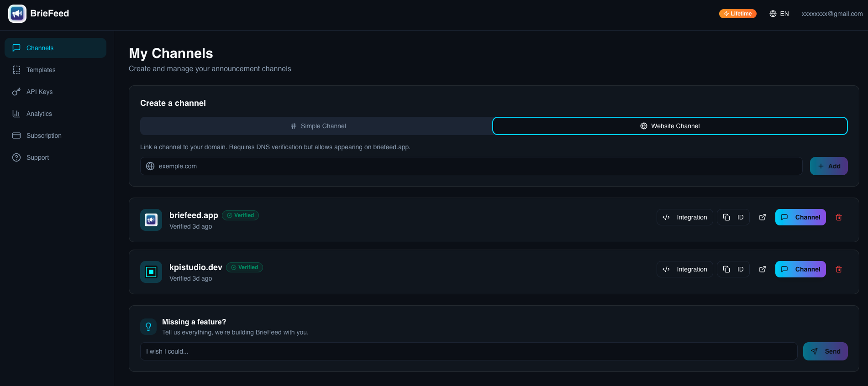The image size is (868, 386).
Task: Click Verified badge next to kpistudio.dev
Action: pyautogui.click(x=245, y=267)
